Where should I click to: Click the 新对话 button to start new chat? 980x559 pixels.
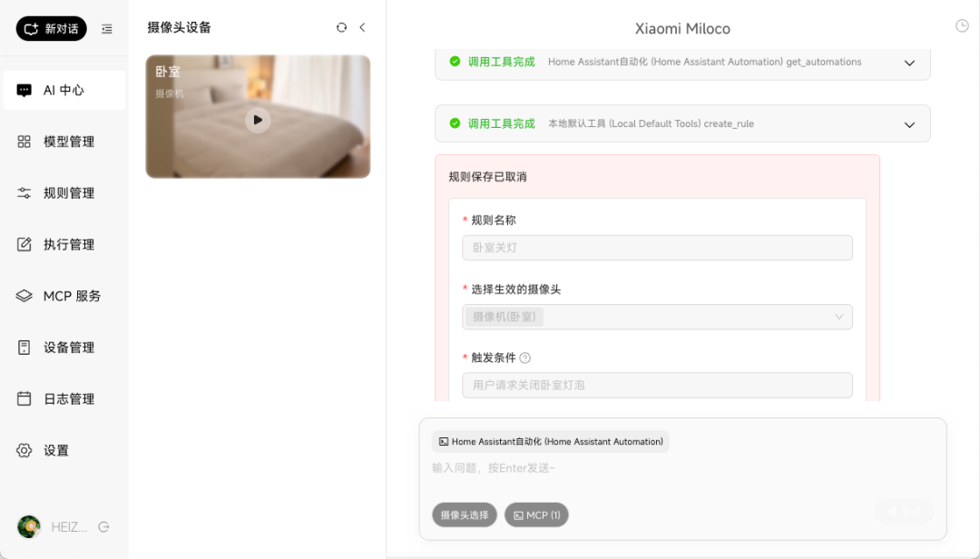click(x=50, y=28)
